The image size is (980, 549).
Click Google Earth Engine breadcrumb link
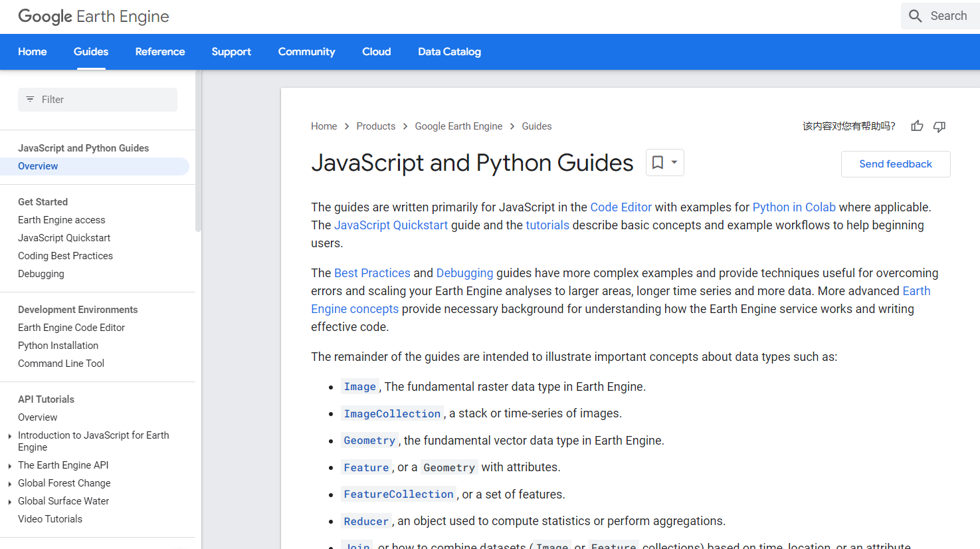click(458, 126)
